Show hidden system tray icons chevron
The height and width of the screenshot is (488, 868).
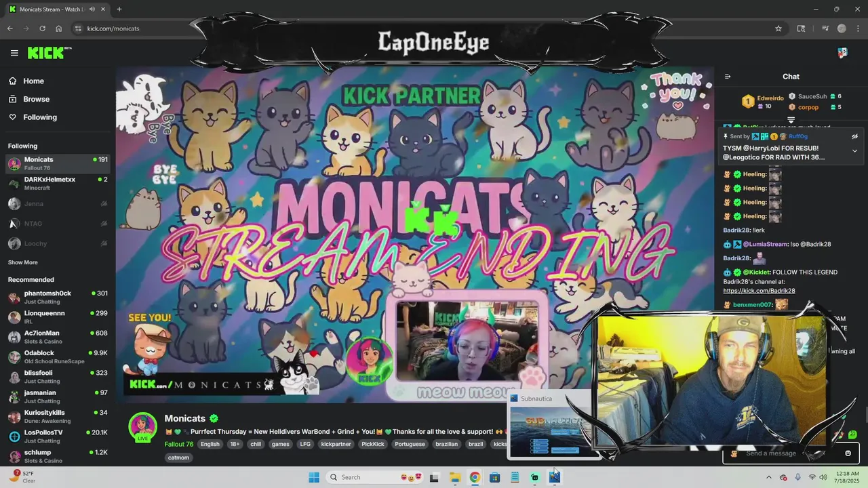click(x=768, y=477)
